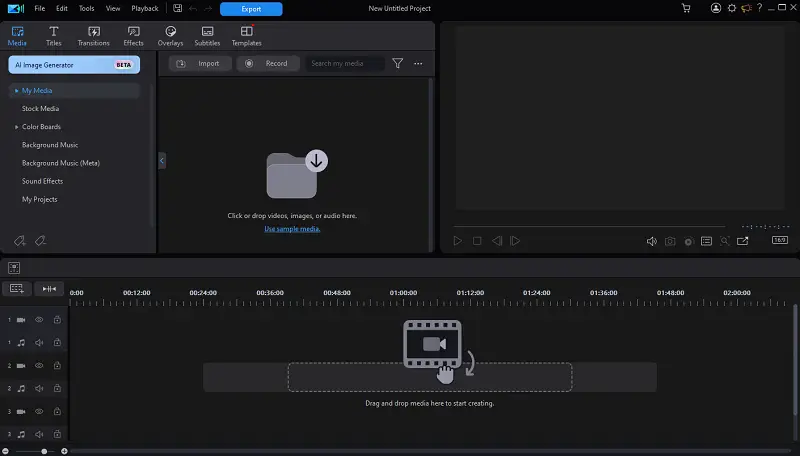Adjust the preview volume speaker
The width and height of the screenshot is (800, 456).
click(x=652, y=241)
